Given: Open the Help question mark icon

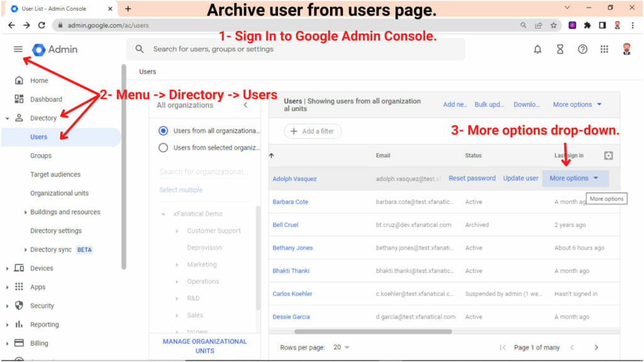Looking at the screenshot, I should 584,48.
